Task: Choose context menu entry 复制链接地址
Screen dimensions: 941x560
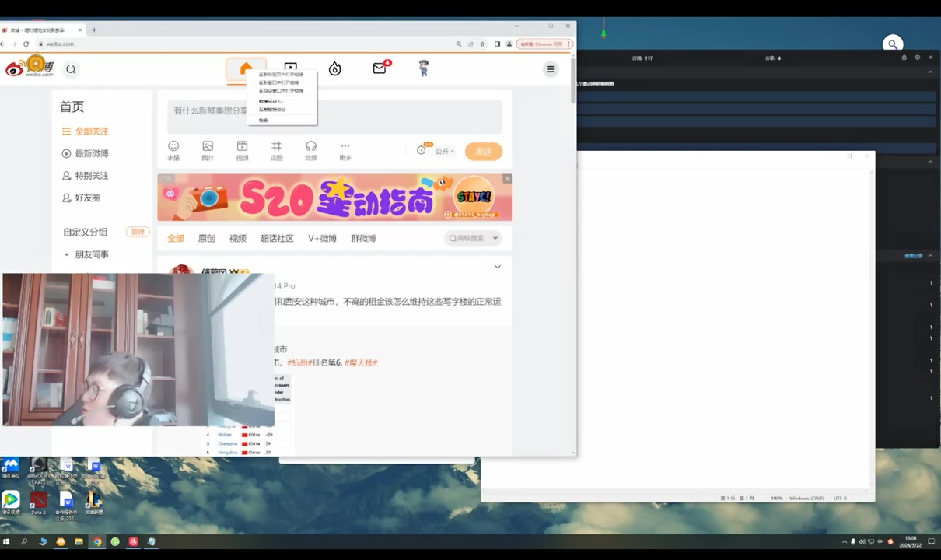Action: [x=282, y=110]
